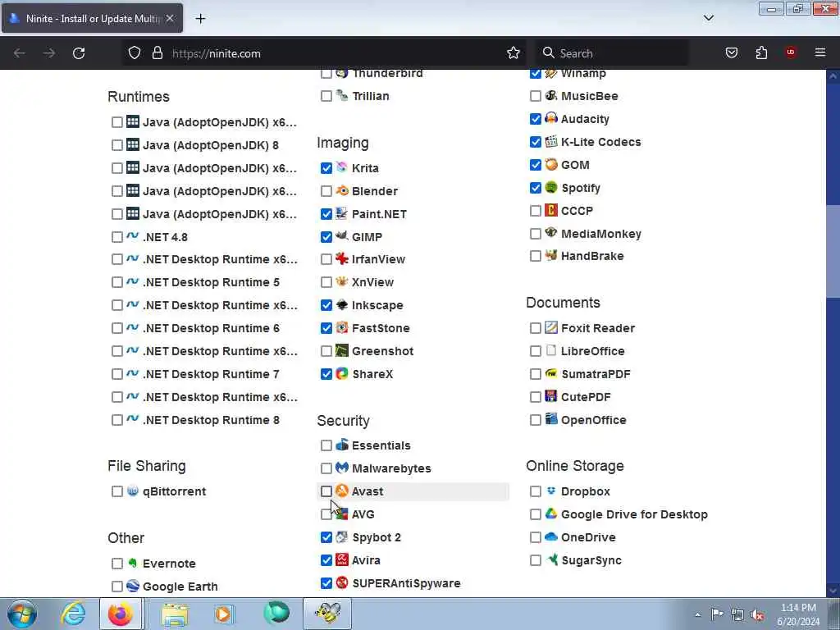The height and width of the screenshot is (630, 840).
Task: Open the uBlock Origin extension icon
Action: click(791, 52)
